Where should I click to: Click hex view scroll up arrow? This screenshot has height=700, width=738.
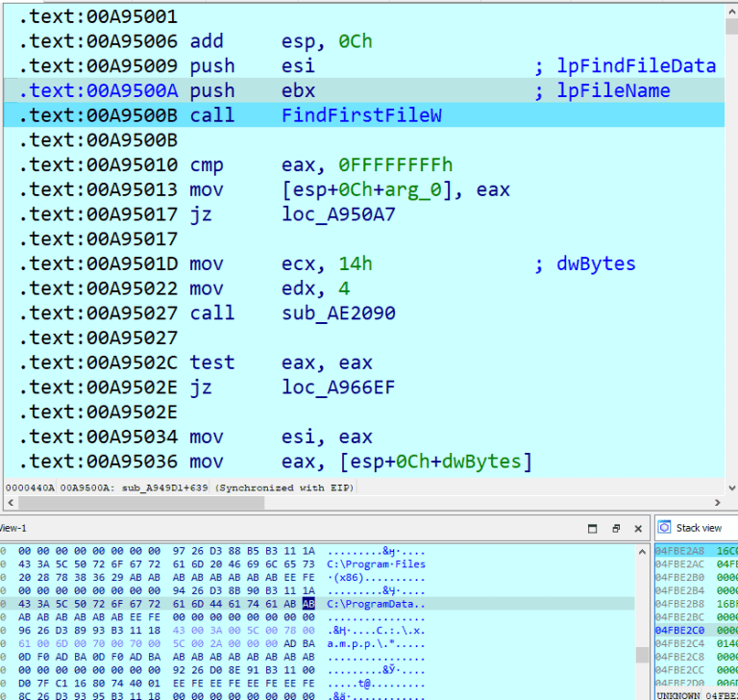[642, 550]
